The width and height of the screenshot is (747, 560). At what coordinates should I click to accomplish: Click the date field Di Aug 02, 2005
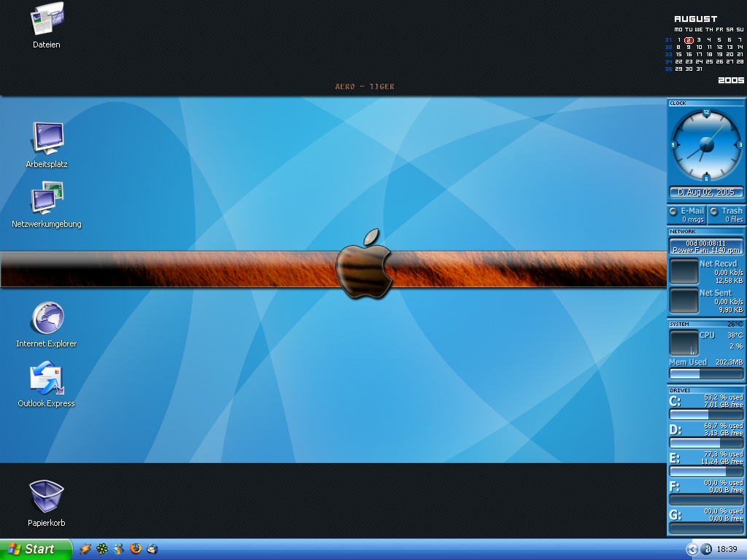pyautogui.click(x=706, y=192)
